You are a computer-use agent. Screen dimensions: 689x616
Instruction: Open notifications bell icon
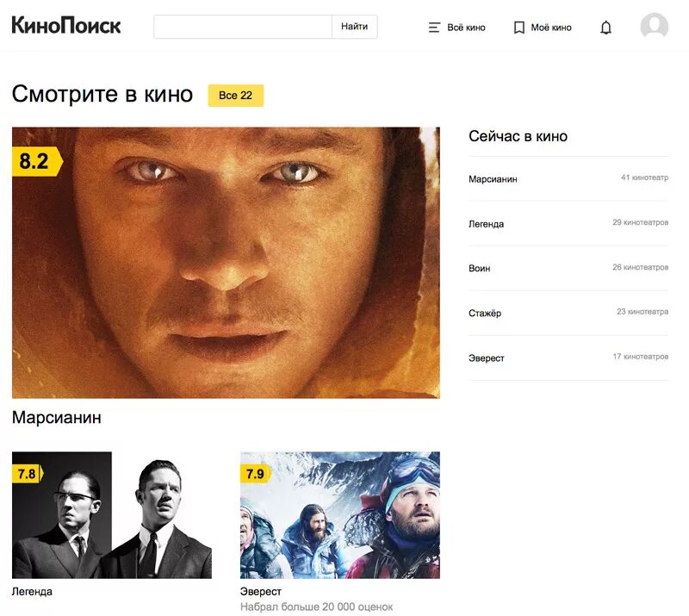606,28
